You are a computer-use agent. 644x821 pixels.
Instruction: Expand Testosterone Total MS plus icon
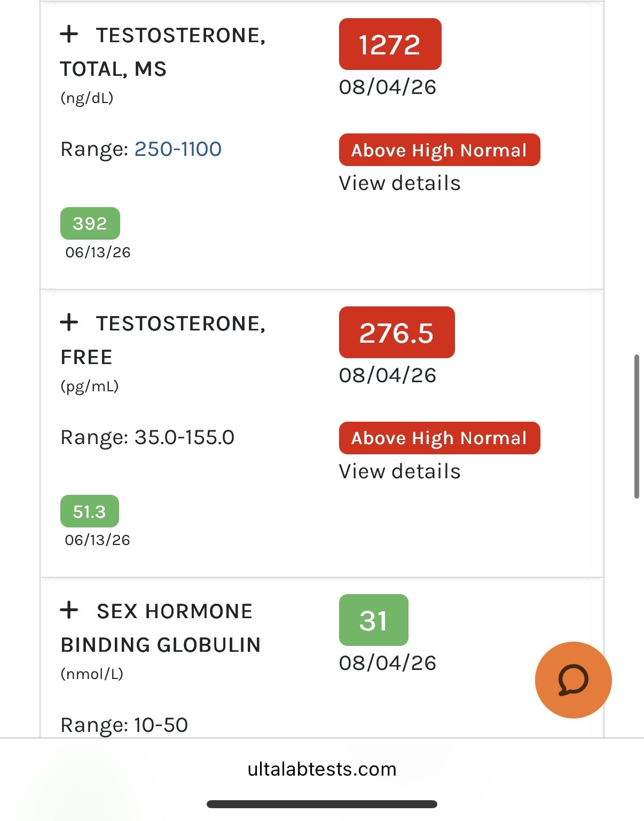(69, 34)
